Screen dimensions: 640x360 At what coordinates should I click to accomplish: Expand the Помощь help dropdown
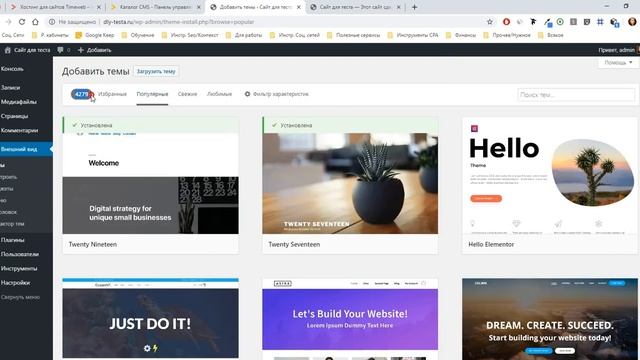click(x=618, y=62)
